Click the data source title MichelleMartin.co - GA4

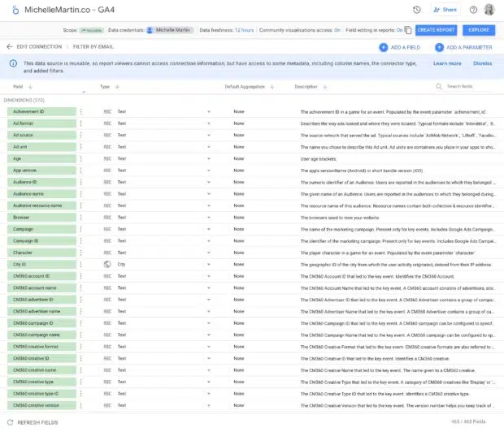click(x=69, y=10)
